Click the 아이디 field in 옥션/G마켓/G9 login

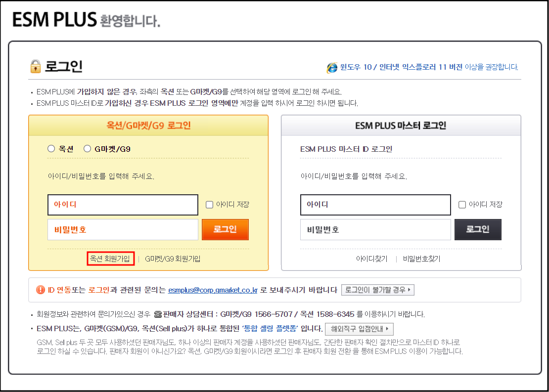[123, 205]
